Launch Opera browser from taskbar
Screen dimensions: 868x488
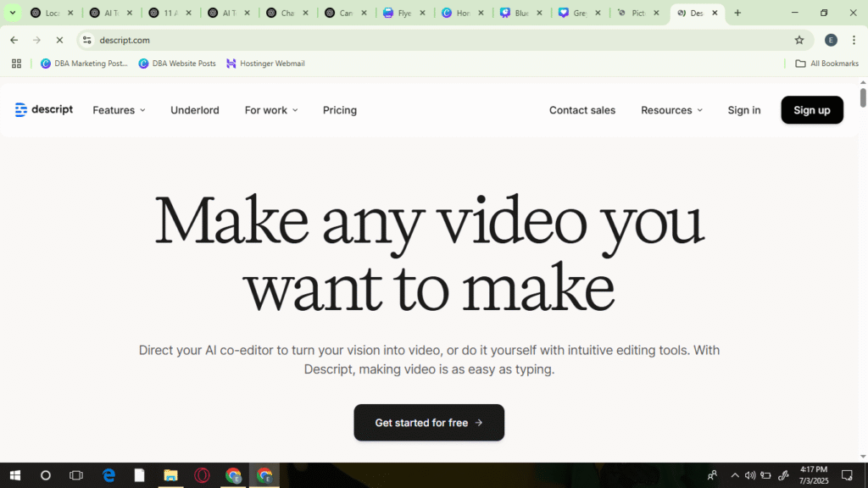pos(202,475)
